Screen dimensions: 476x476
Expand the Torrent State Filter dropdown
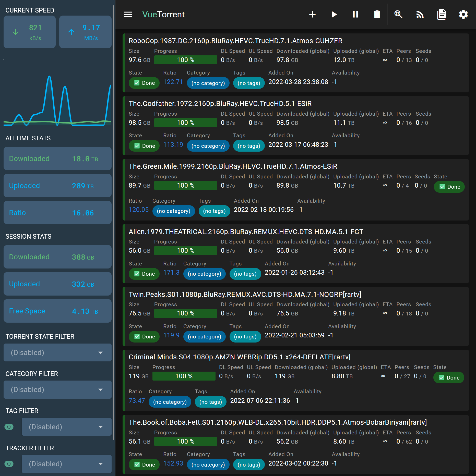[x=57, y=352]
